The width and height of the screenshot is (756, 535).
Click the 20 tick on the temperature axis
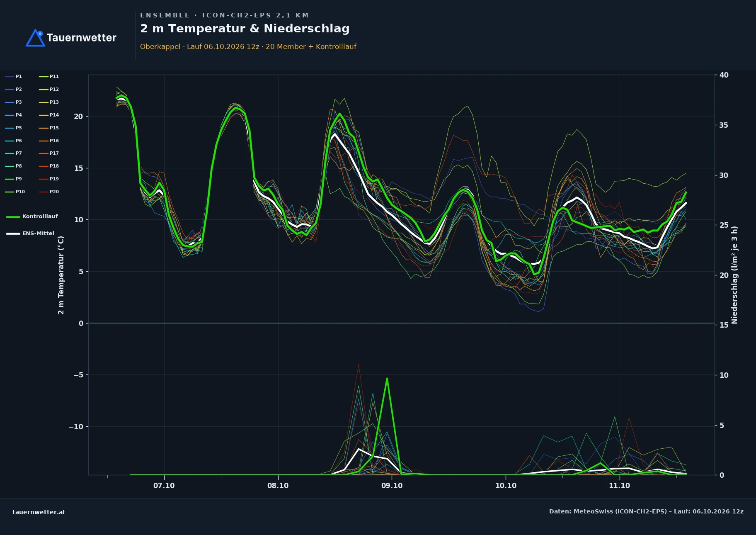(78, 117)
